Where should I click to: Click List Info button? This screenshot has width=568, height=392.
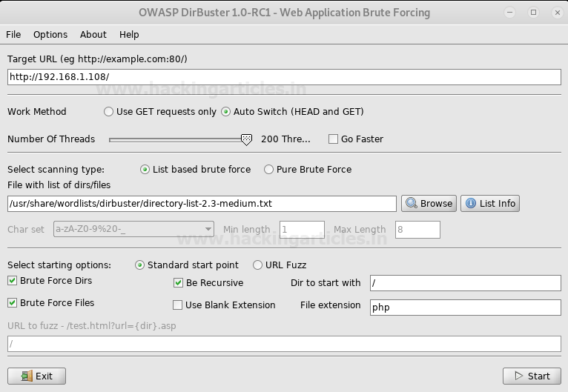pos(489,204)
